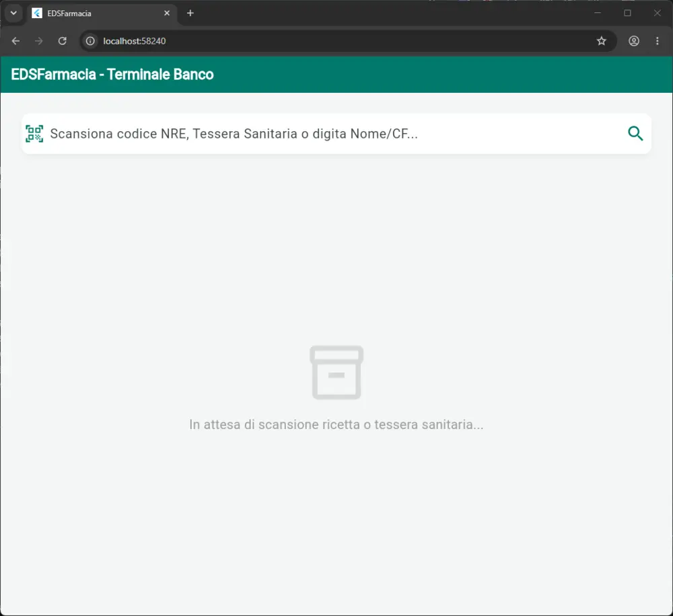Click the magnifier search icon
The height and width of the screenshot is (616, 673).
tap(635, 133)
